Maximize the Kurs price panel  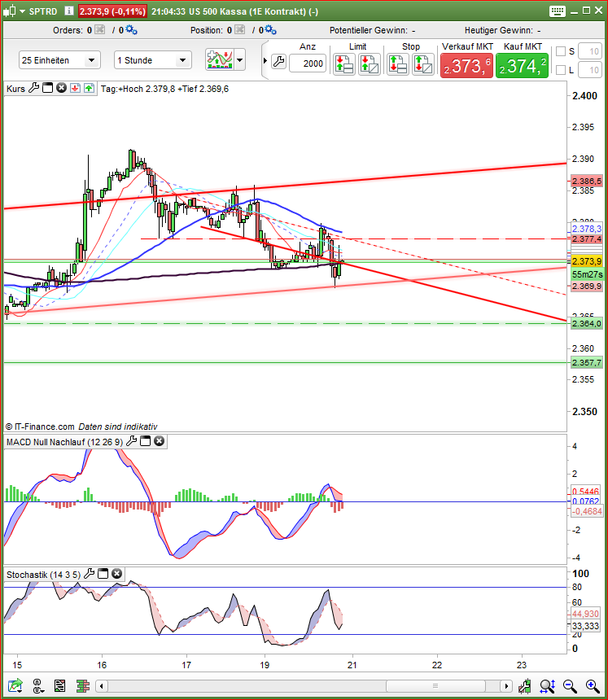click(48, 88)
